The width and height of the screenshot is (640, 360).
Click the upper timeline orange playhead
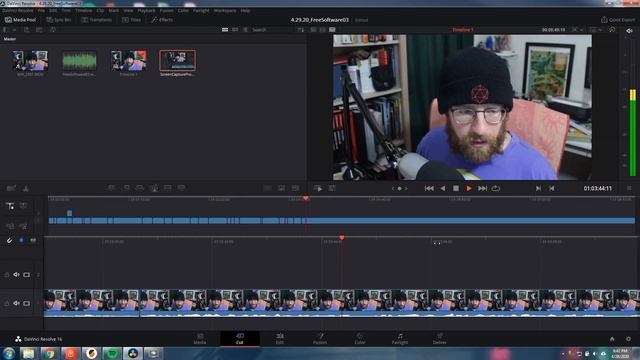pyautogui.click(x=306, y=198)
